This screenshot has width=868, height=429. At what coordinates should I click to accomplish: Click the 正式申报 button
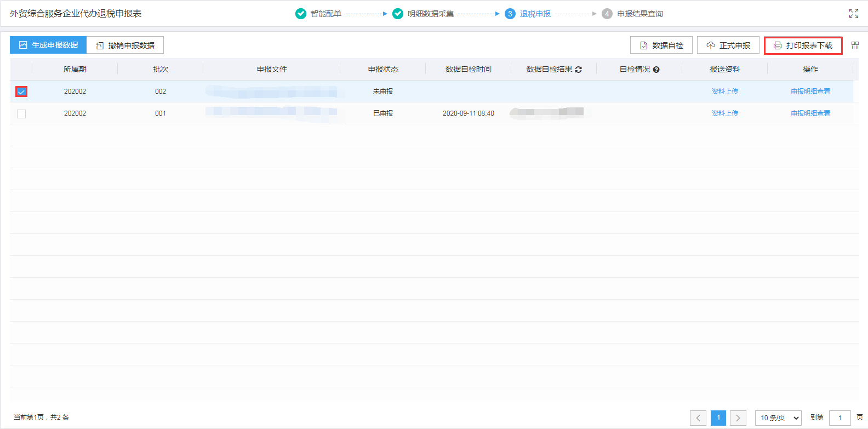(728, 45)
